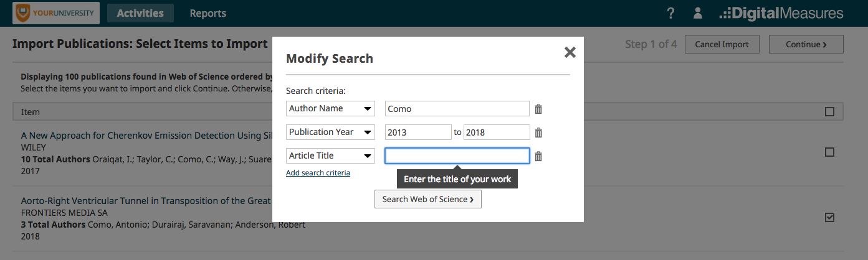Screen dimensions: 868x260
Task: Uncheck the Aorto-Right Ventricular Tunnel publication
Action: point(829,217)
